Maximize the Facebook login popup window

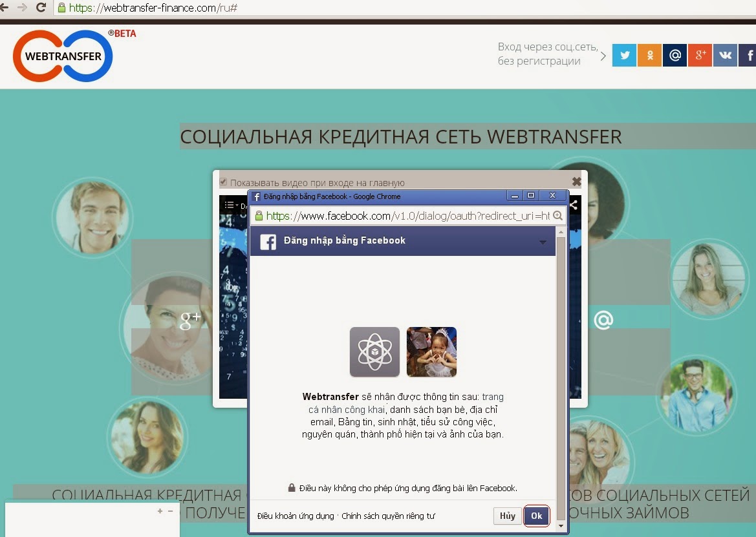(531, 196)
